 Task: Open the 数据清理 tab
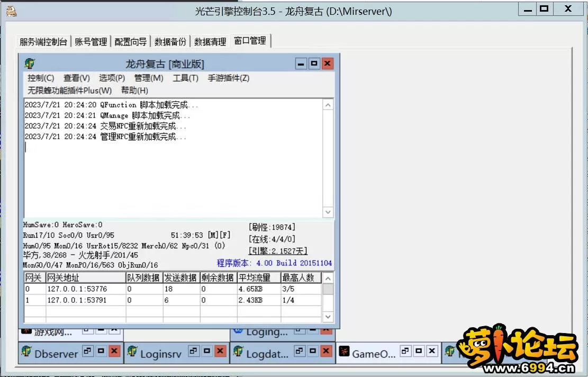[x=210, y=42]
